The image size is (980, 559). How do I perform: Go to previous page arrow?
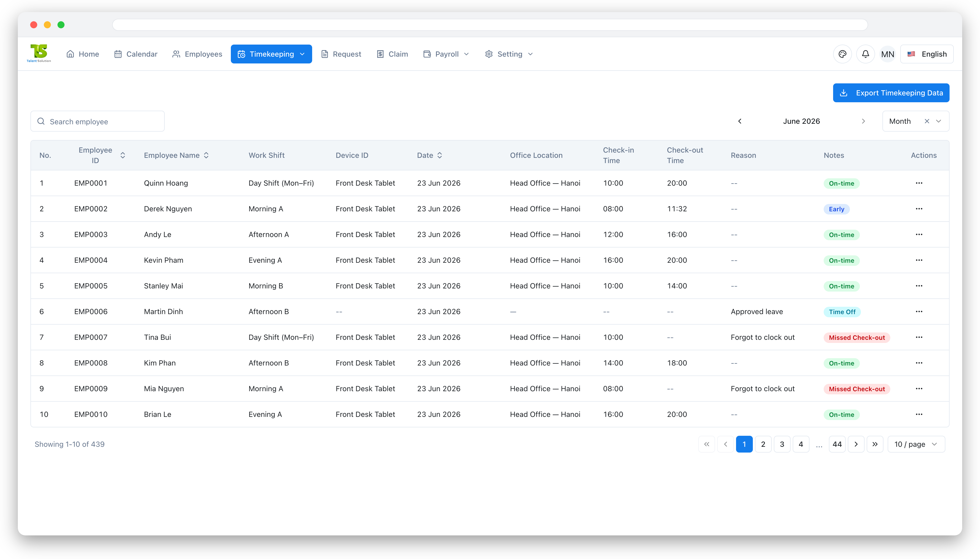coord(725,444)
